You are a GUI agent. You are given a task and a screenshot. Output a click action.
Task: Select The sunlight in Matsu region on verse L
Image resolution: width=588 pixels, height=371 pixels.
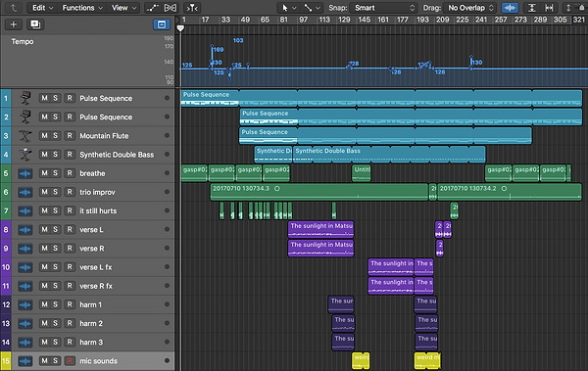(321, 229)
